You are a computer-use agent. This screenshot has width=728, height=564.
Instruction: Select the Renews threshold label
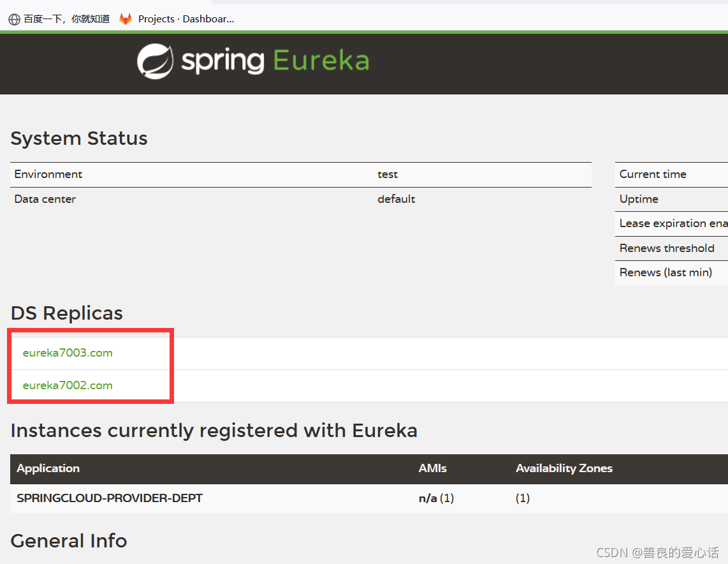tap(667, 248)
